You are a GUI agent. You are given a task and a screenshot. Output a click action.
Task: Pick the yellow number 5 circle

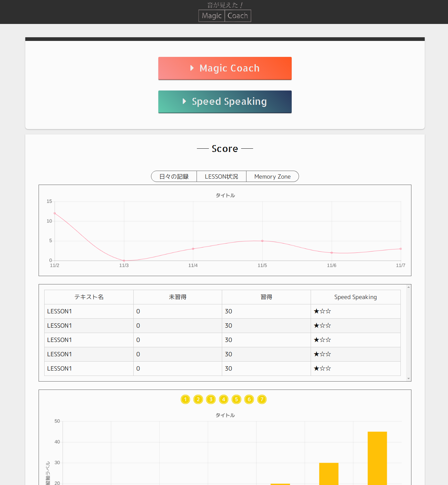click(236, 399)
